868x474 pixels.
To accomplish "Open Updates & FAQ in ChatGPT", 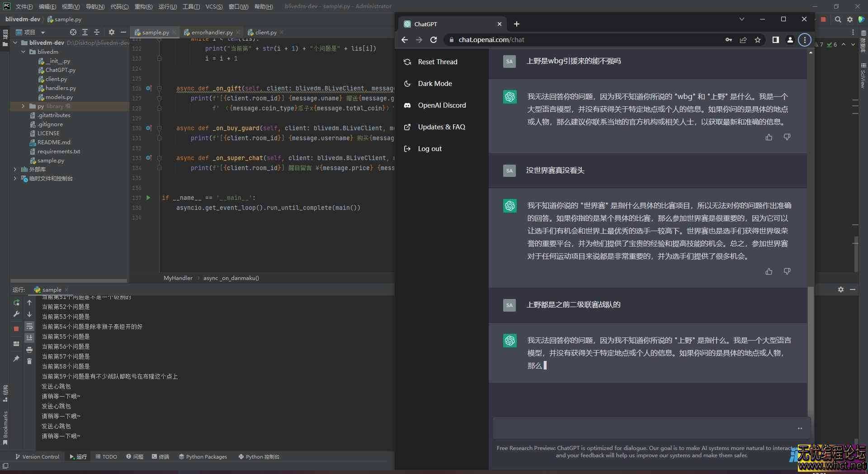I will [441, 127].
